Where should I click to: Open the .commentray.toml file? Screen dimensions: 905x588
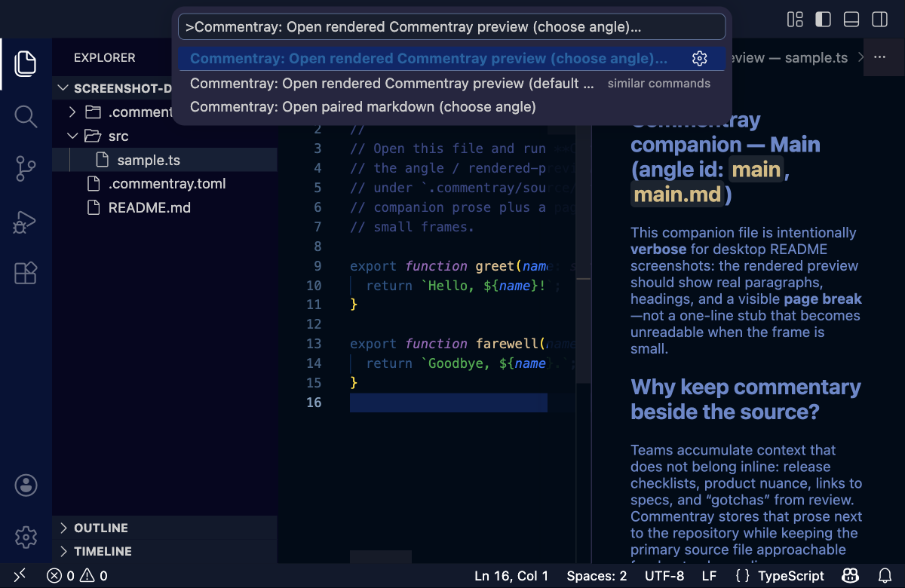point(165,183)
